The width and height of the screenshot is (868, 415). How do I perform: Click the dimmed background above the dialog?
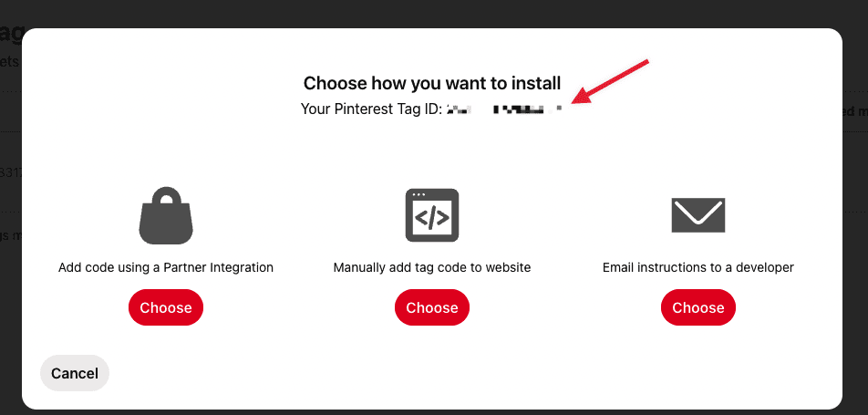[x=432, y=14]
